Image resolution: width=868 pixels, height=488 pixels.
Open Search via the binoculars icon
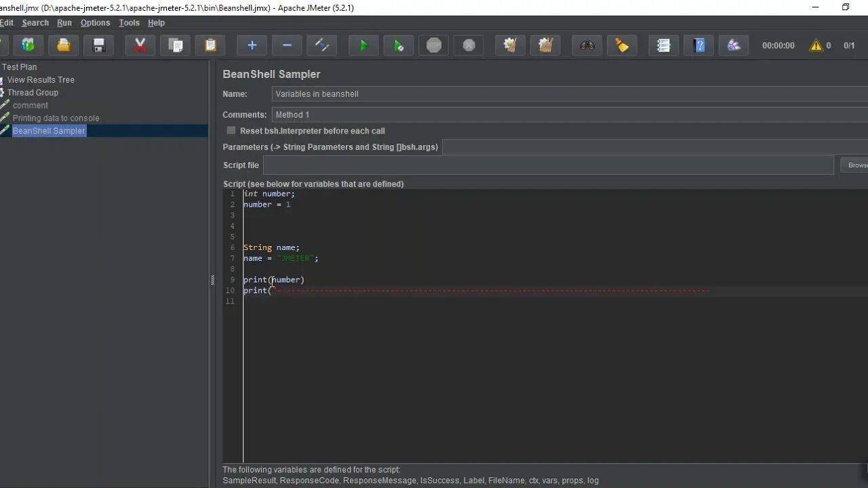(x=587, y=45)
